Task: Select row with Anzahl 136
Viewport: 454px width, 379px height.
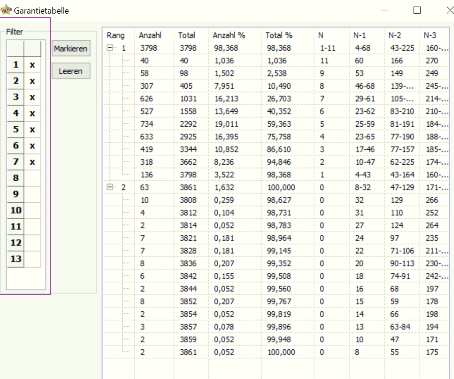Action: (277, 175)
